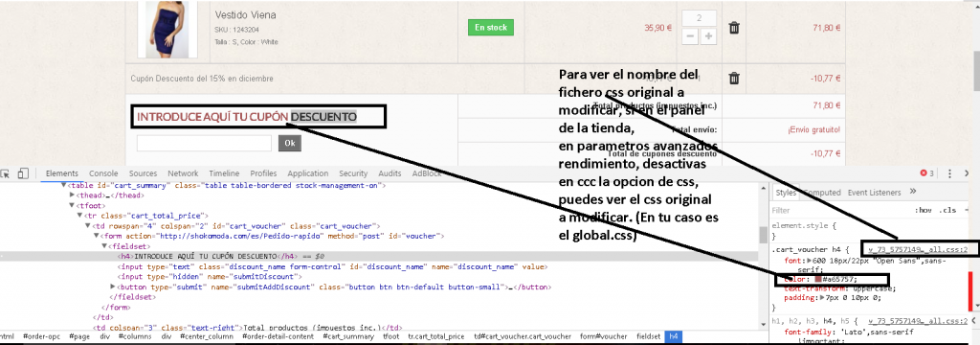Expand the submitAddDiscount button node
Viewport: 980px width, 345px height.
point(113,287)
